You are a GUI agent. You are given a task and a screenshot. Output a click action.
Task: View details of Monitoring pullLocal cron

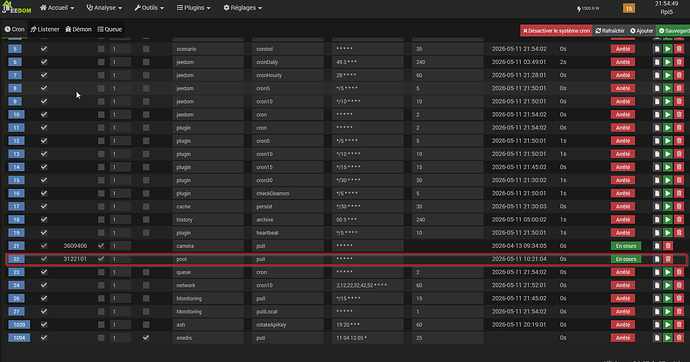point(657,311)
